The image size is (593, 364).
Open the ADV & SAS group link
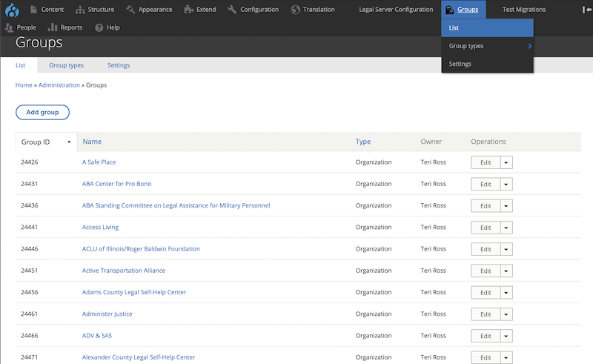[x=97, y=335]
